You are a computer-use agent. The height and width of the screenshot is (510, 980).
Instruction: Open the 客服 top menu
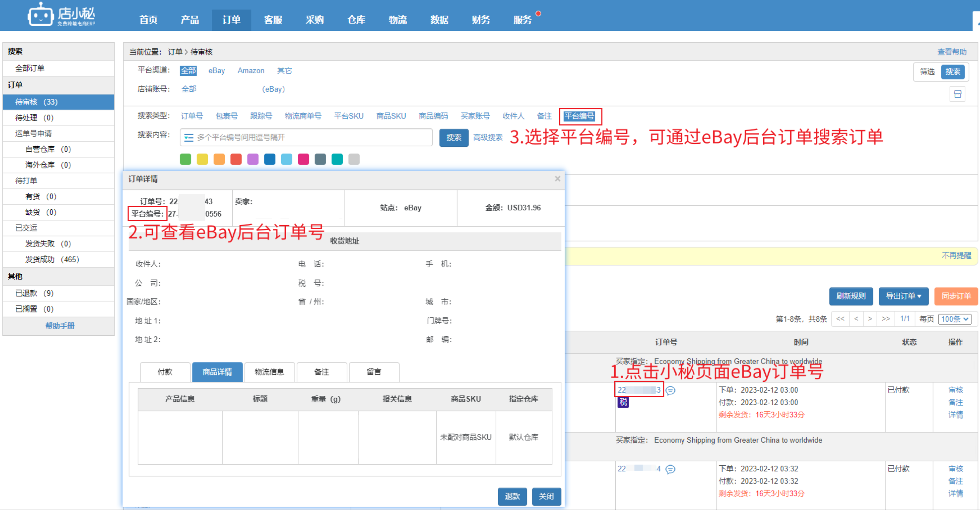(273, 20)
